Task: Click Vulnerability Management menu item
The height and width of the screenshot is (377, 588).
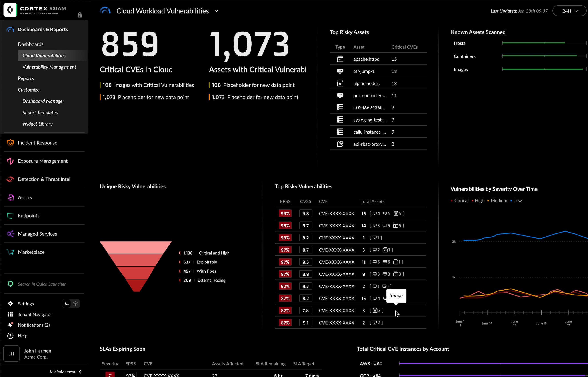Action: (49, 66)
